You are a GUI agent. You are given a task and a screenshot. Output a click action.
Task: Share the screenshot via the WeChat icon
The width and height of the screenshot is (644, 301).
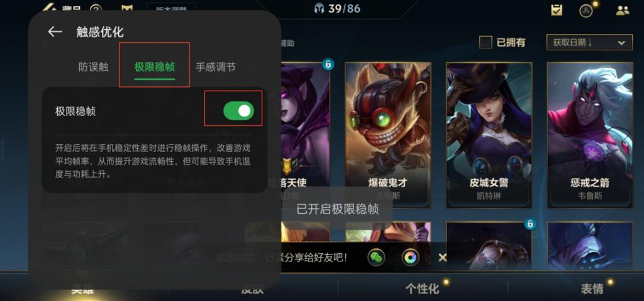point(376,258)
